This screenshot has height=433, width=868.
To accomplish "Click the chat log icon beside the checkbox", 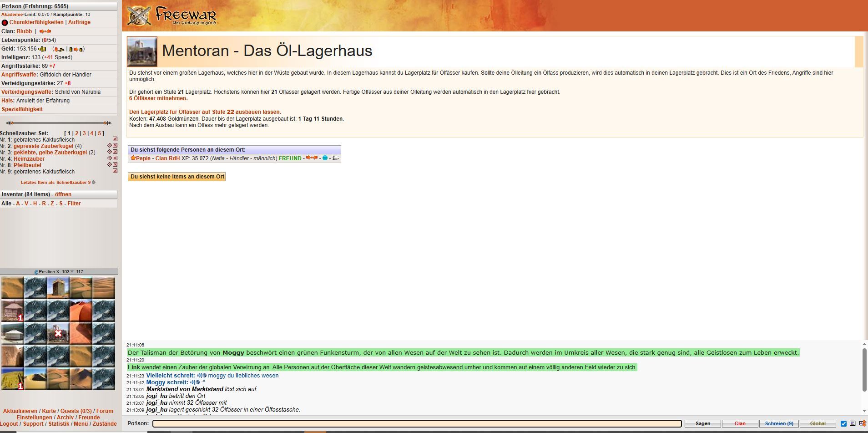I will (x=853, y=423).
